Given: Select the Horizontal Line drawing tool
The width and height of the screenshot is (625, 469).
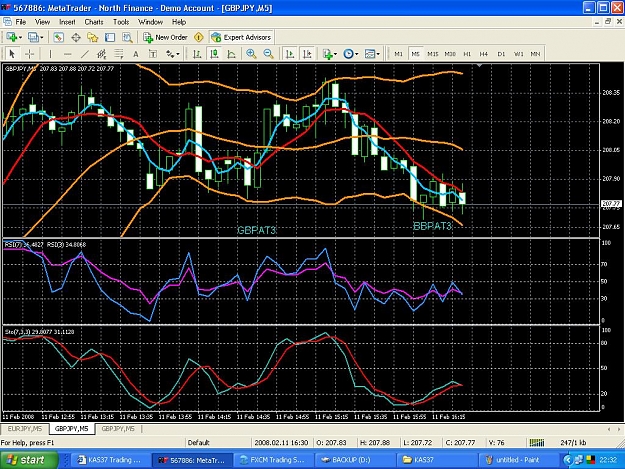Looking at the screenshot, I should point(67,53).
